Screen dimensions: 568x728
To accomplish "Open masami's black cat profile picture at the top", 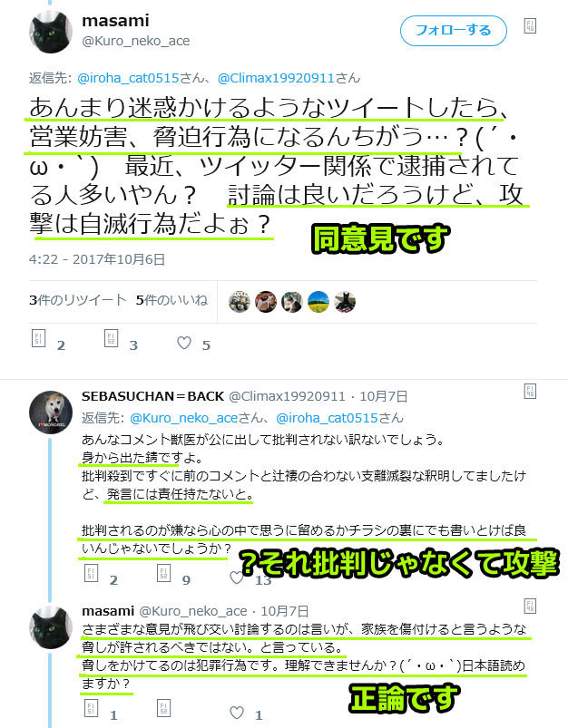I will (51, 32).
